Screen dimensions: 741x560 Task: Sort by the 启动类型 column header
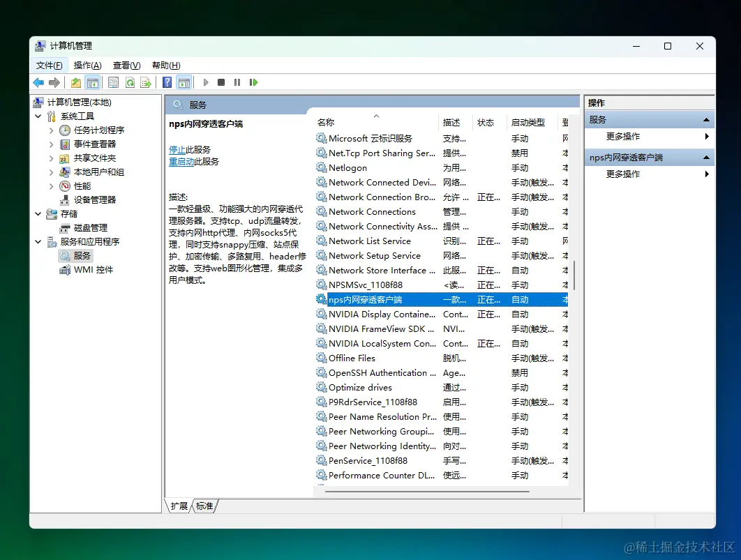(x=532, y=122)
